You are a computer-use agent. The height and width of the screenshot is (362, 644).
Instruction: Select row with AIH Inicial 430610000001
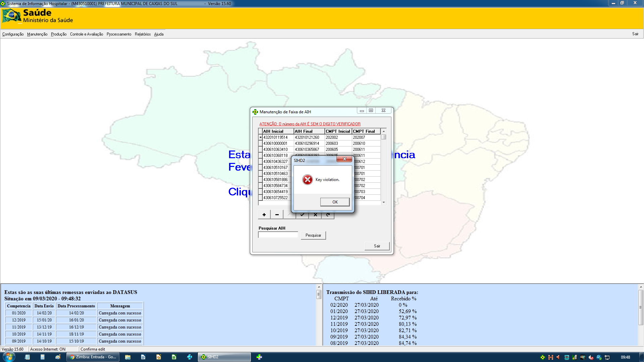[275, 143]
